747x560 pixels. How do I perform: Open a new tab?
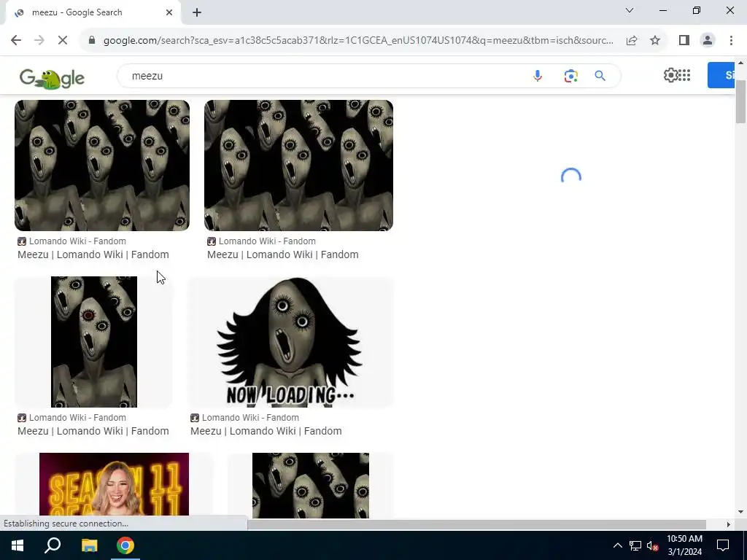pyautogui.click(x=197, y=13)
